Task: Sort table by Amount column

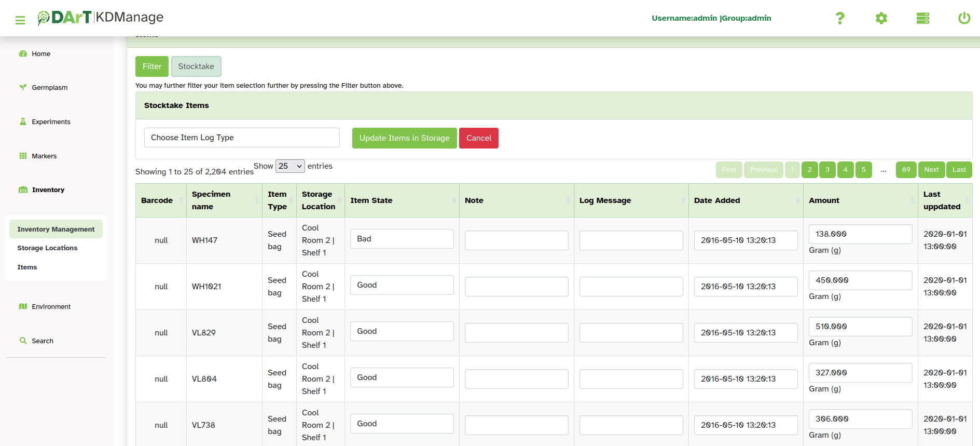Action: pos(860,200)
